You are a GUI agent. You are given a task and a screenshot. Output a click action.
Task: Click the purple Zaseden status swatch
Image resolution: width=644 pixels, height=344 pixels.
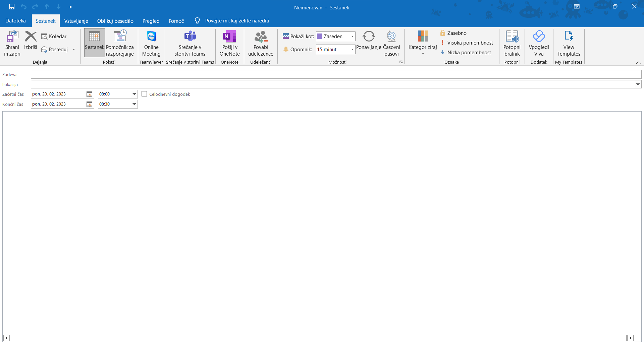click(x=320, y=36)
